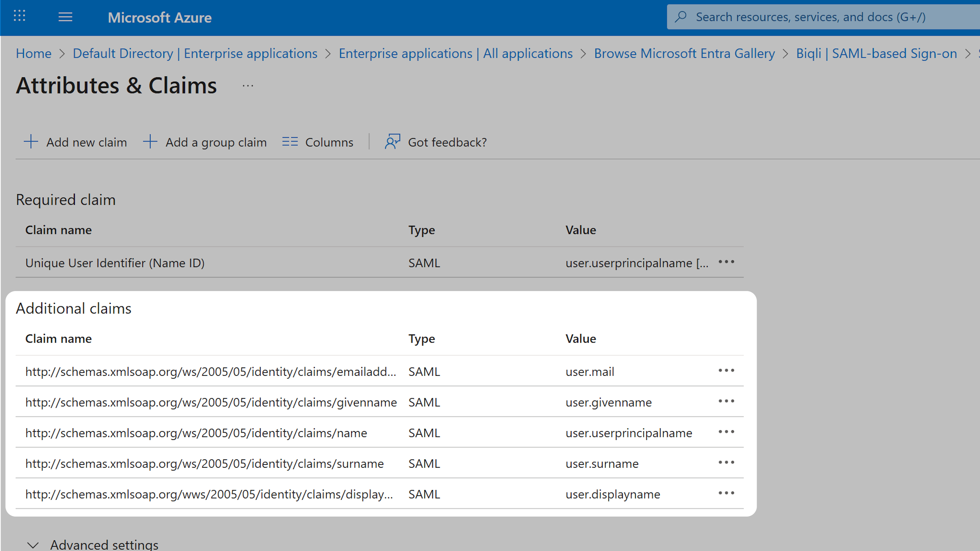The image size is (980, 551).
Task: Click the SAML type in user.mail row
Action: click(x=424, y=371)
